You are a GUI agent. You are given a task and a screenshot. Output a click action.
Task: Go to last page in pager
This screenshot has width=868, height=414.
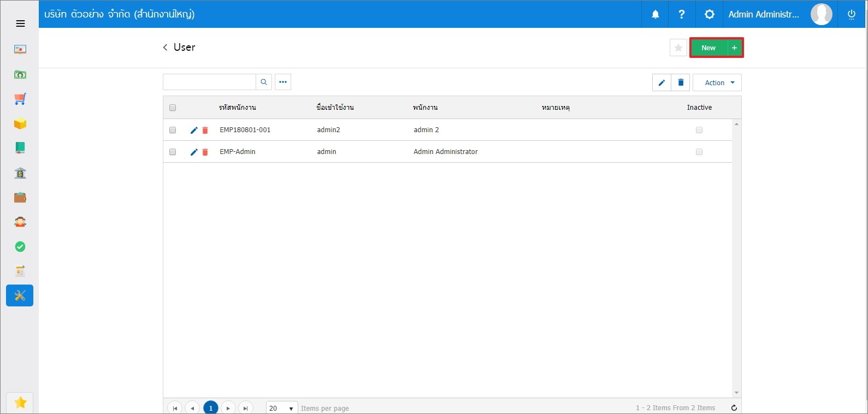246,408
